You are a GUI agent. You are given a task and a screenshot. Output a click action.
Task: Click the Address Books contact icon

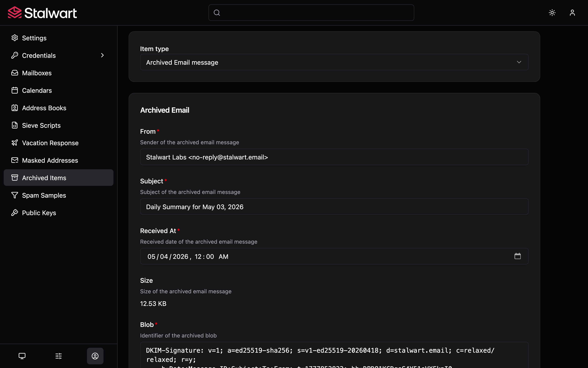click(15, 108)
